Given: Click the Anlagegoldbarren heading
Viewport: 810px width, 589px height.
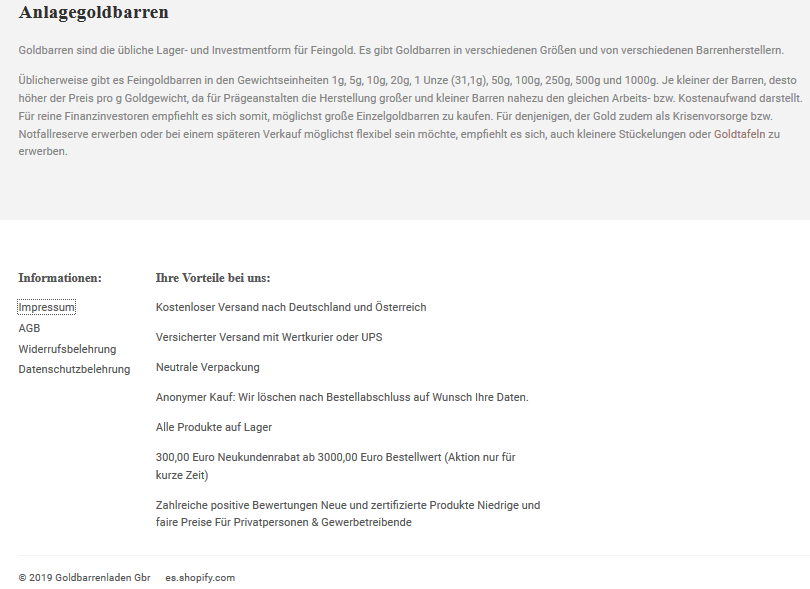Looking at the screenshot, I should (x=93, y=13).
